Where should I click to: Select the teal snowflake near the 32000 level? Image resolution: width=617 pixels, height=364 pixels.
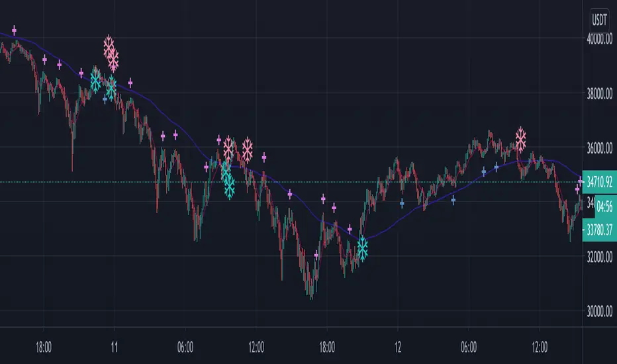(x=362, y=248)
